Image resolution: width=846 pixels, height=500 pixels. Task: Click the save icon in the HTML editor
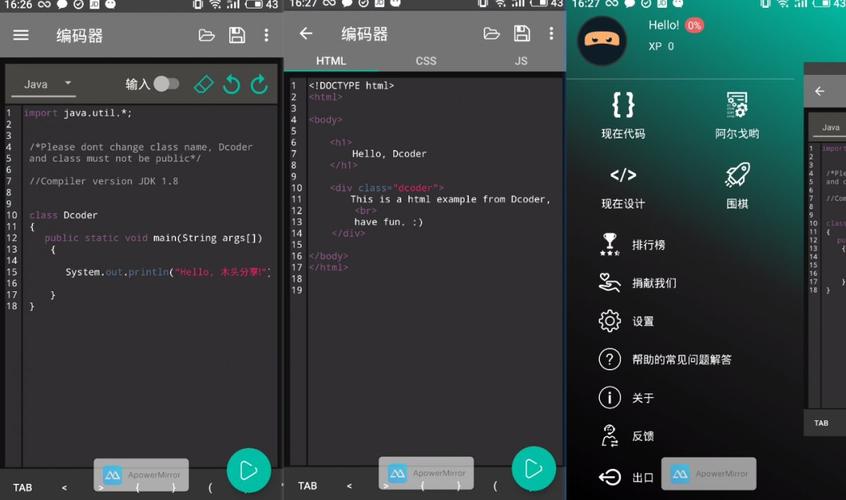522,34
